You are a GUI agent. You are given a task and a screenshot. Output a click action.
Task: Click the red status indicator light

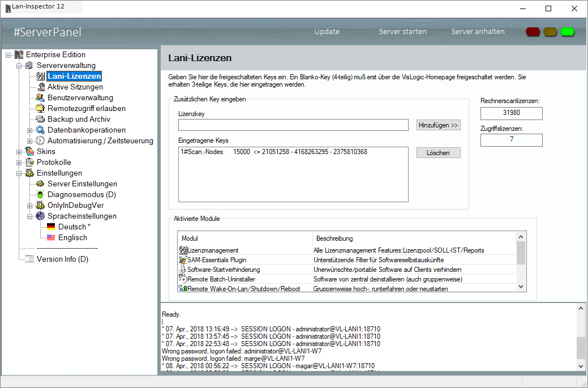pos(533,32)
